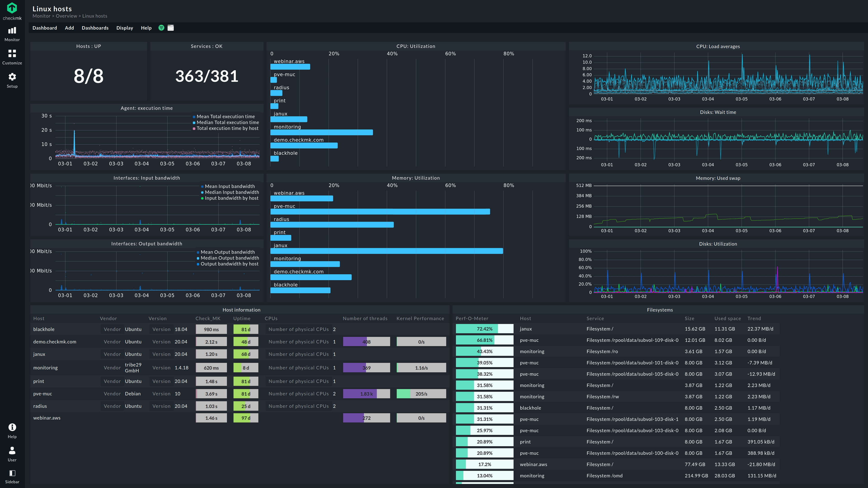Open the Display menu
Image resolution: width=868 pixels, height=488 pixels.
click(x=124, y=28)
